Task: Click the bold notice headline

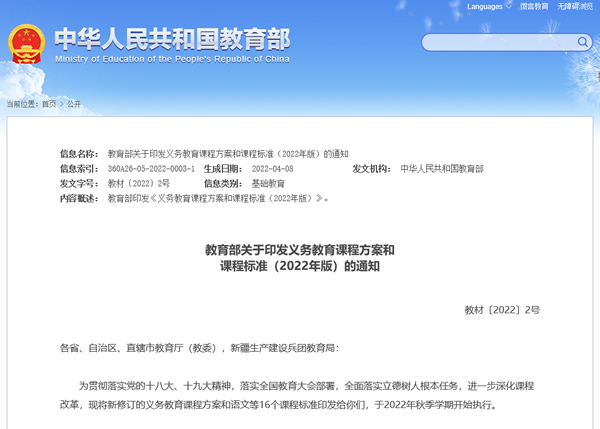Action: 300,258
